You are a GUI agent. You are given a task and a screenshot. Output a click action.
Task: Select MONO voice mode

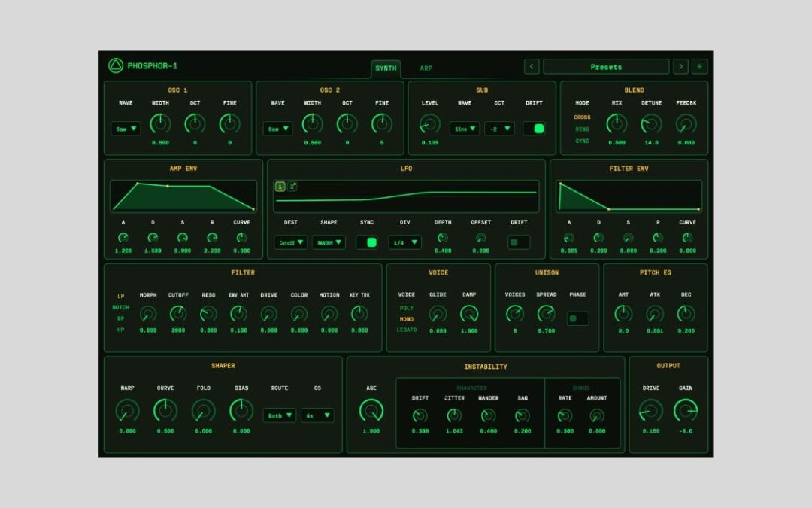pyautogui.click(x=407, y=319)
